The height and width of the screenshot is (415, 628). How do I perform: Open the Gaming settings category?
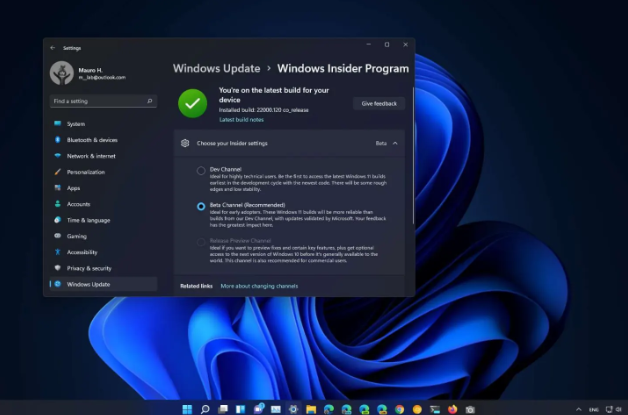pos(103,236)
